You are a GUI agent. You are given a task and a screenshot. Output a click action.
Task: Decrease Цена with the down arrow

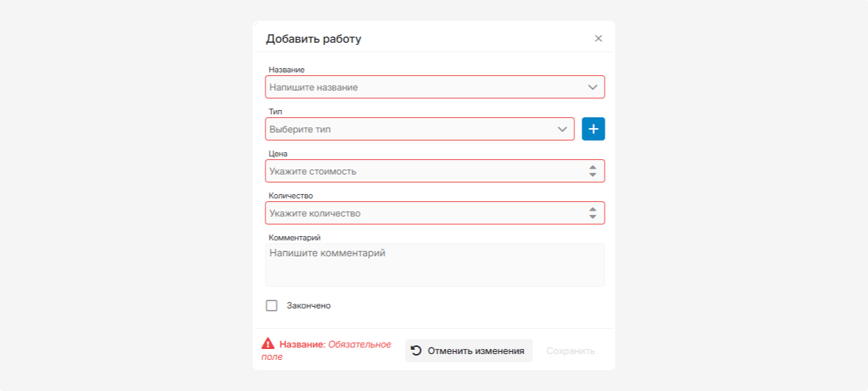pos(592,175)
